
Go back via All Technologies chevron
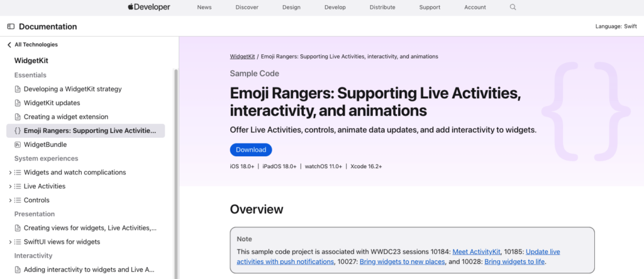click(x=9, y=45)
